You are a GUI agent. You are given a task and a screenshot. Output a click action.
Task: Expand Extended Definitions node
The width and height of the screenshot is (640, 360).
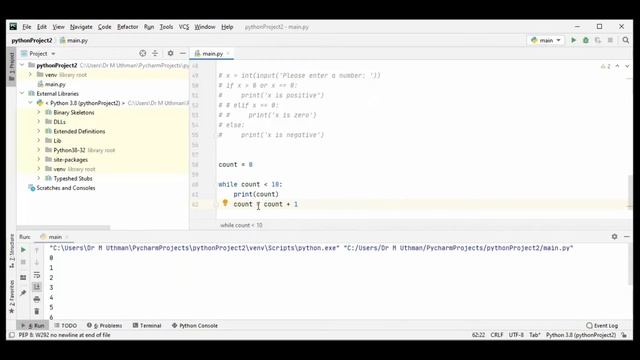pyautogui.click(x=39, y=131)
